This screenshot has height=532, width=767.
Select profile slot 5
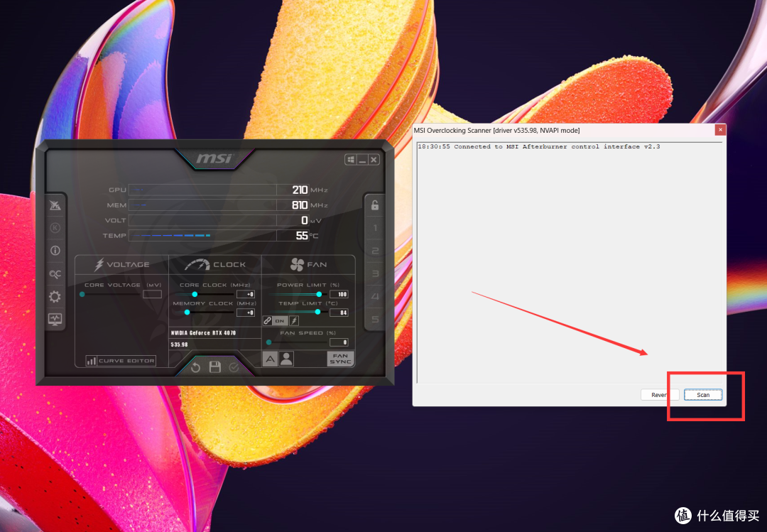pyautogui.click(x=375, y=319)
